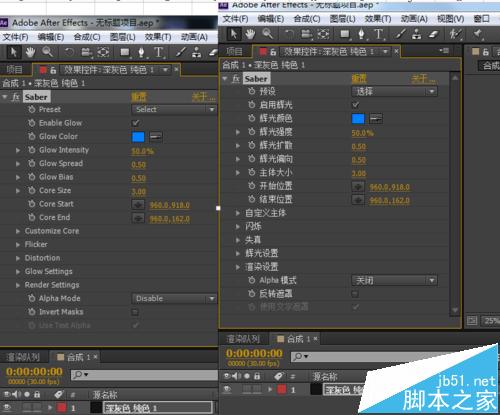This screenshot has width=500, height=415.
Task: Click reset link in left Saber effect
Action: (x=139, y=97)
